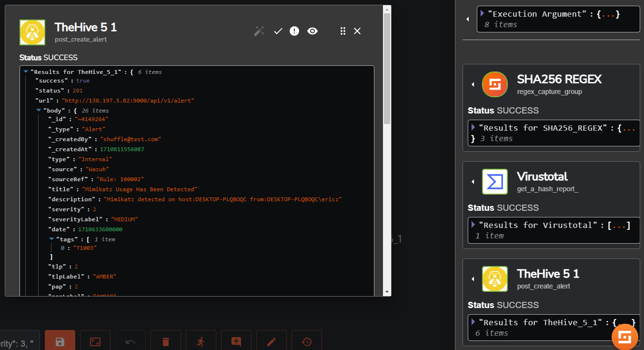Click the pencil edit icon in bottom toolbar
644x350 pixels.
pos(272,341)
